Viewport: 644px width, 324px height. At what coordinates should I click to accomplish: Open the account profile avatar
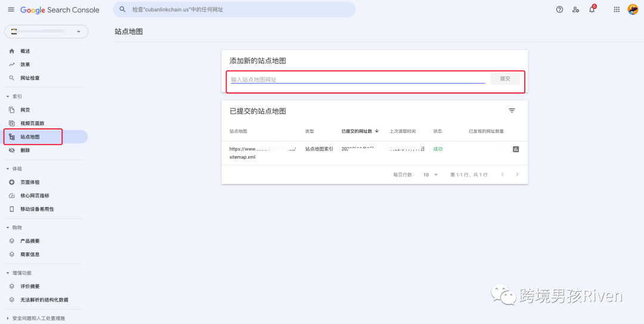point(633,10)
